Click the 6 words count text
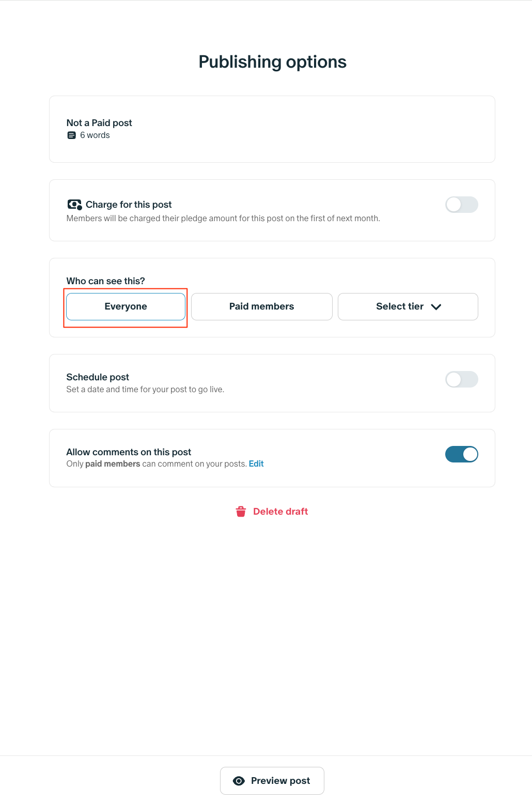Screen dimensions: 532x803 [95, 135]
